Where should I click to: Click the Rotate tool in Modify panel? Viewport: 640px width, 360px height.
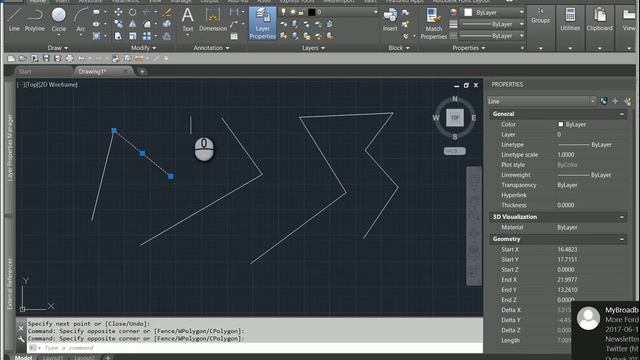(x=133, y=12)
